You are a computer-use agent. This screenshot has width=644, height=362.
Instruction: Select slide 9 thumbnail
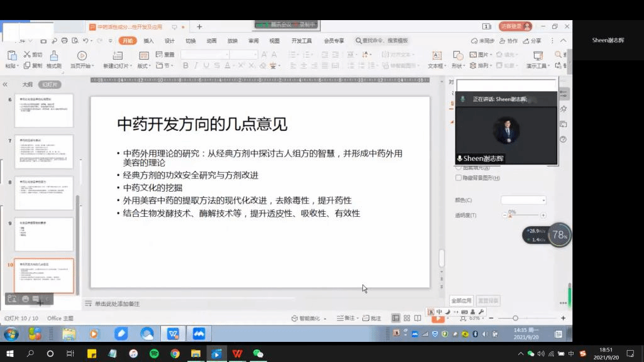[44, 234]
